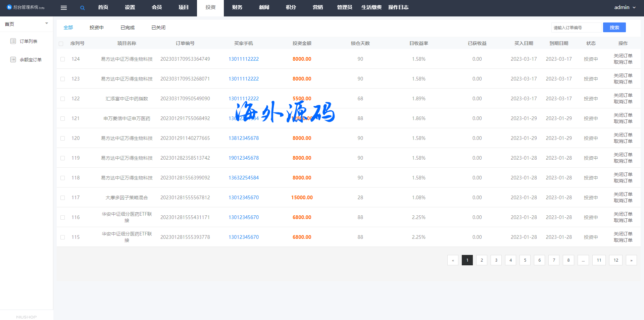
Task: Open the admin user dropdown
Action: click(x=625, y=7)
